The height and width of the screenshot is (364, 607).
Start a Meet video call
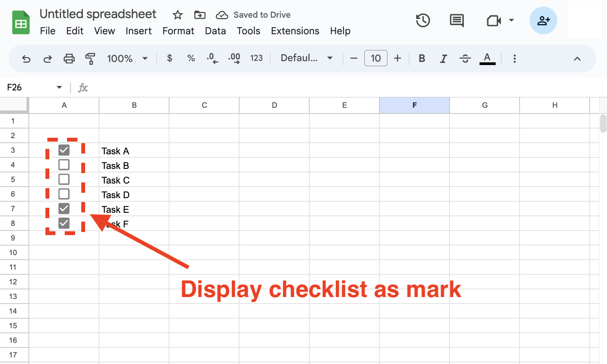tap(494, 20)
